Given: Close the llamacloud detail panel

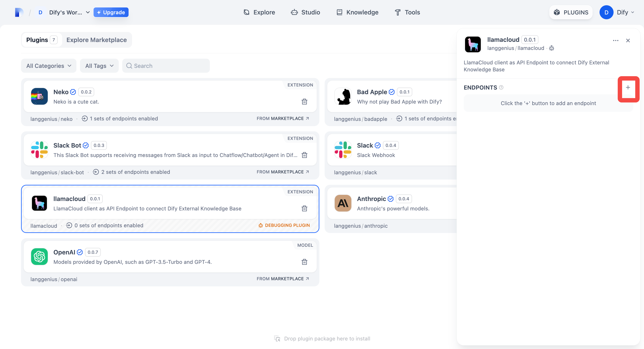Looking at the screenshot, I should coord(628,41).
